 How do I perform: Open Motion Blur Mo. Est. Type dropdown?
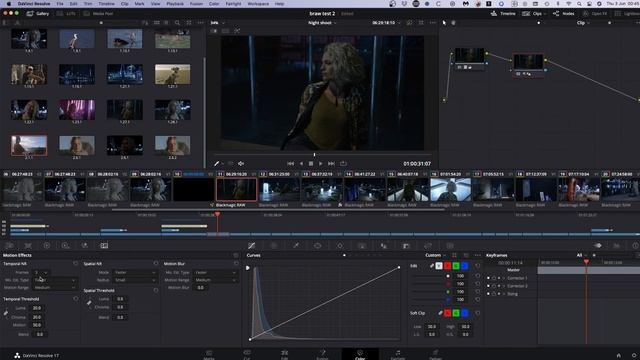pos(215,272)
